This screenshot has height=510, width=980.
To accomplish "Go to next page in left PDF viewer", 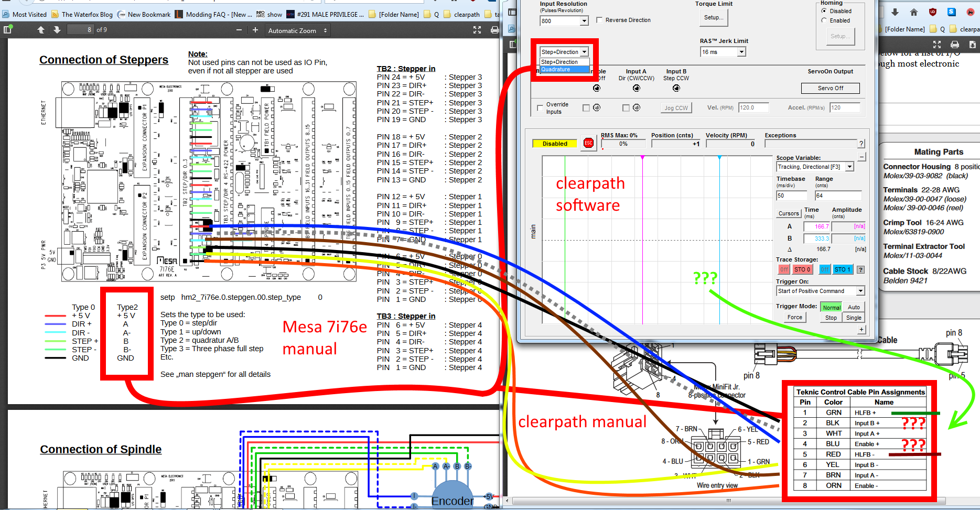I will coord(57,30).
